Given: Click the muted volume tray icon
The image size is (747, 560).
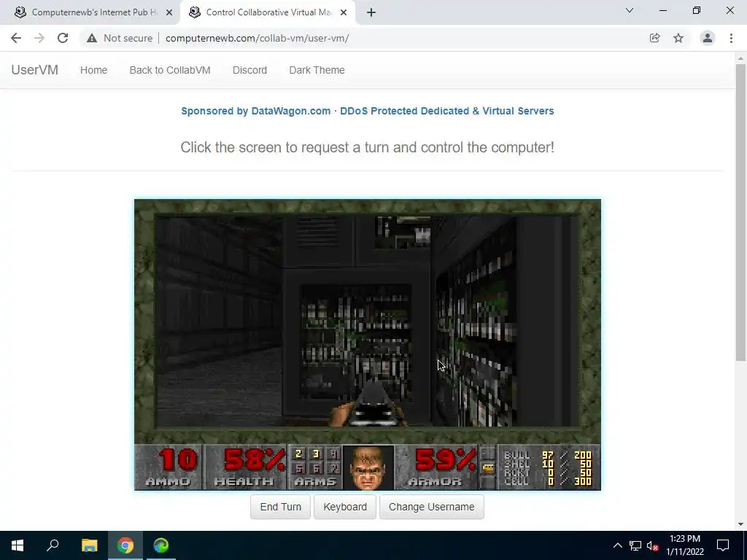Looking at the screenshot, I should [x=653, y=545].
